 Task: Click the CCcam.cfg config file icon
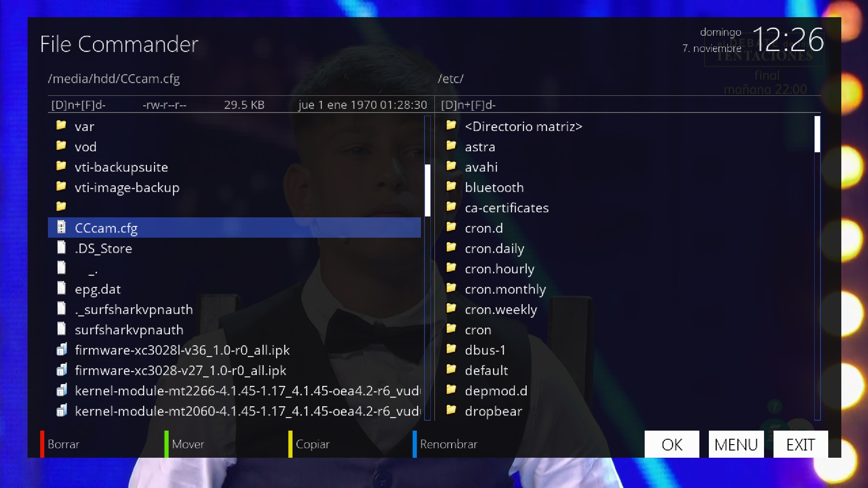[x=61, y=227]
